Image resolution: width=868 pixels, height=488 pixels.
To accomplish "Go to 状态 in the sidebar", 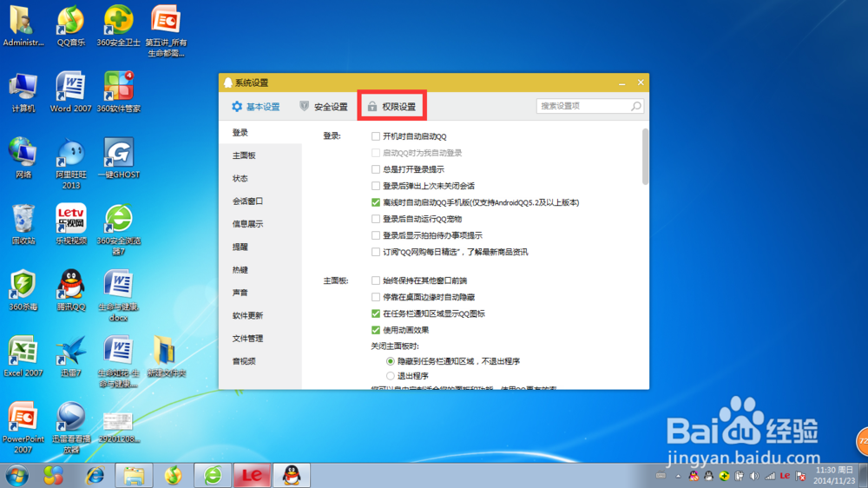I will pos(260,178).
